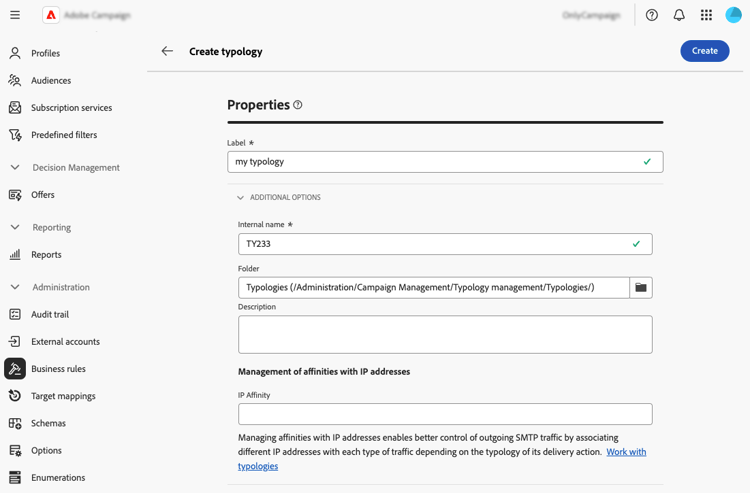
Task: Open the user profile avatar
Action: (x=734, y=15)
